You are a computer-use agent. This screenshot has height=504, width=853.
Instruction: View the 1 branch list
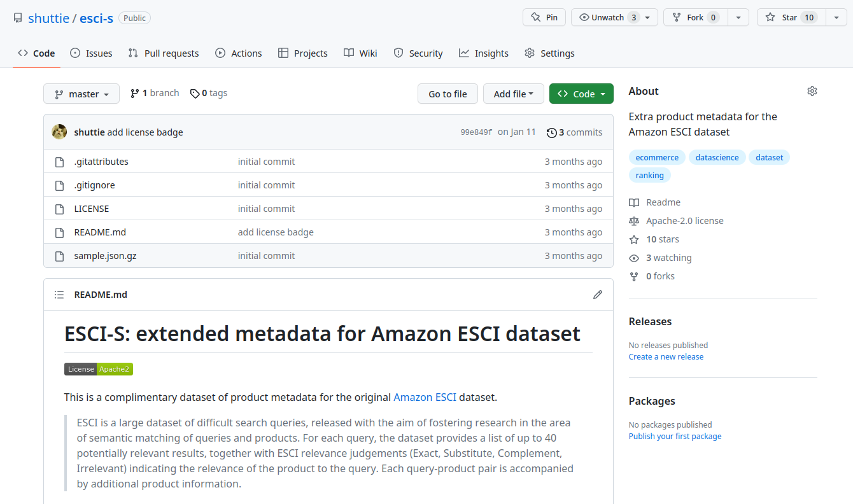pyautogui.click(x=155, y=93)
